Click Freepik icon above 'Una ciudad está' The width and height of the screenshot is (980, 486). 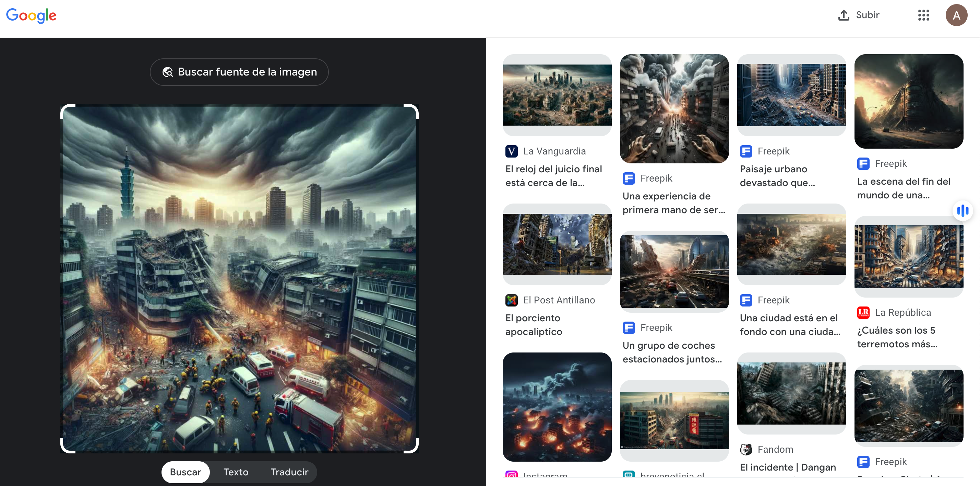pos(746,300)
